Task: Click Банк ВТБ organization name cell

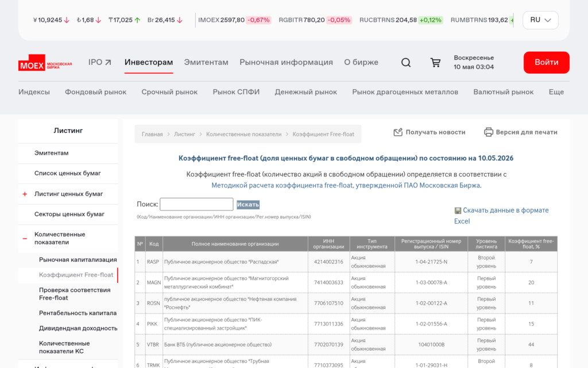Action: point(235,344)
